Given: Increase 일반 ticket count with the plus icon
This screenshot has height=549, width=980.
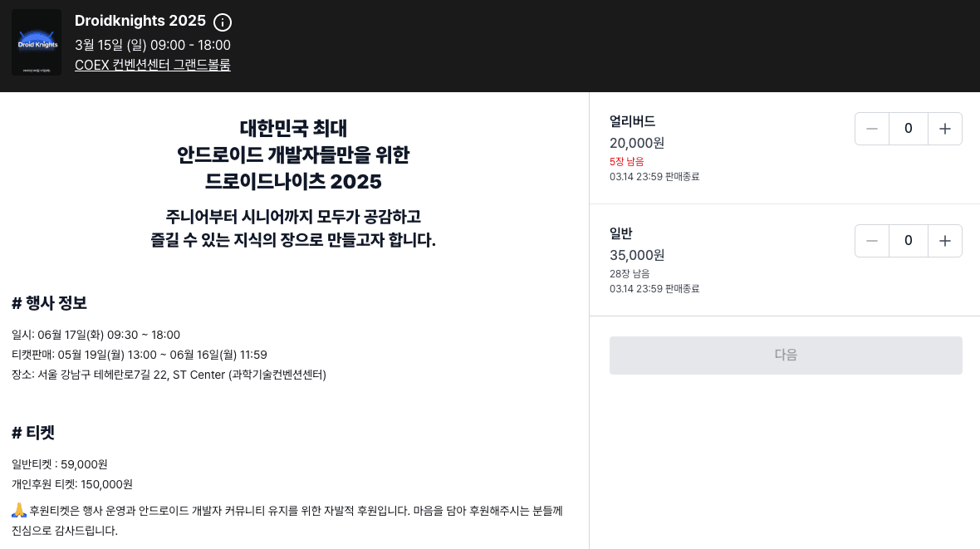Looking at the screenshot, I should click(945, 241).
